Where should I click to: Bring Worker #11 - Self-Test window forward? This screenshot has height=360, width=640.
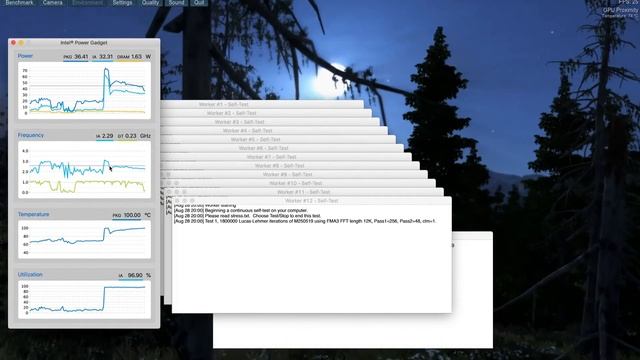pyautogui.click(x=303, y=192)
